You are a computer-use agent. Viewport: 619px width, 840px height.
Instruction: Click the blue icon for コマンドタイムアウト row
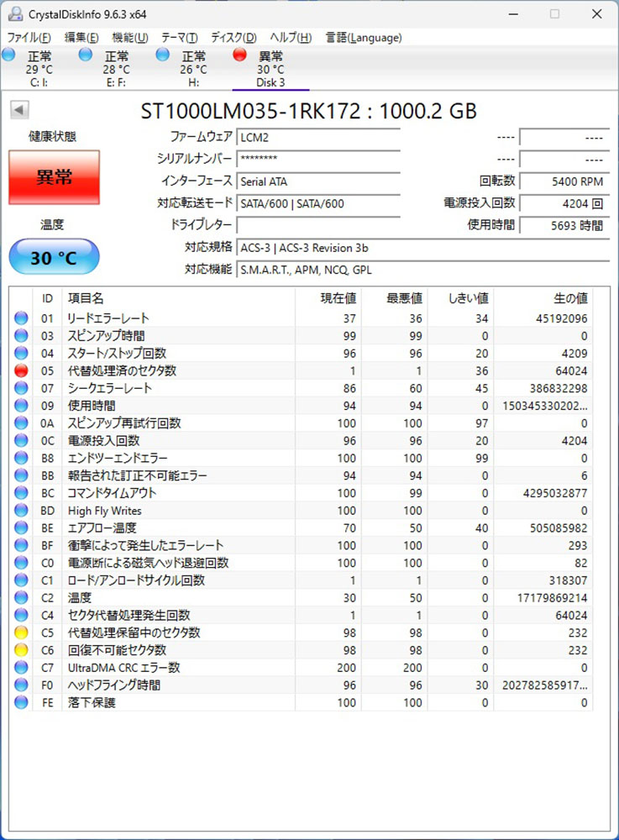[21, 493]
